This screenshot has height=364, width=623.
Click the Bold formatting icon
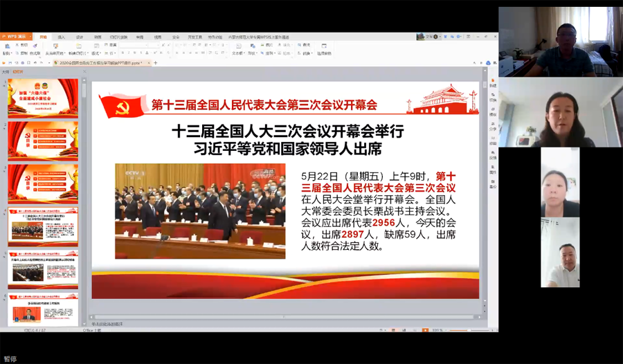tap(123, 53)
